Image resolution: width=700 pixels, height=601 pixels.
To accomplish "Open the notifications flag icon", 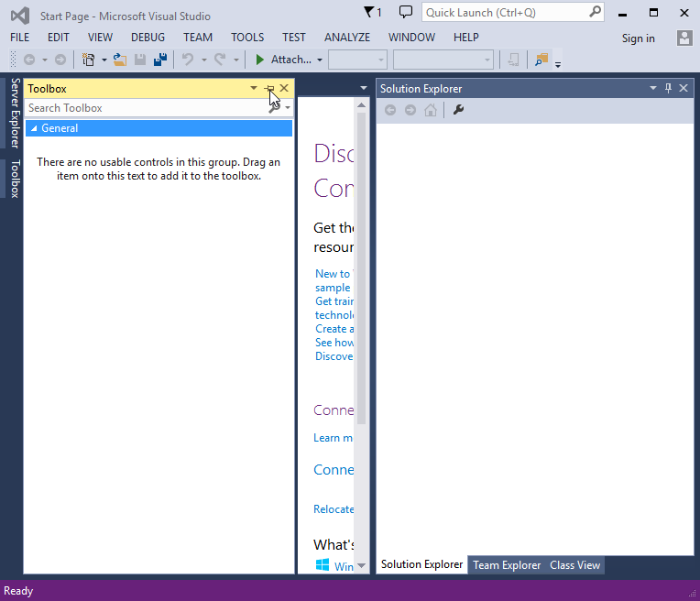I will (x=368, y=12).
